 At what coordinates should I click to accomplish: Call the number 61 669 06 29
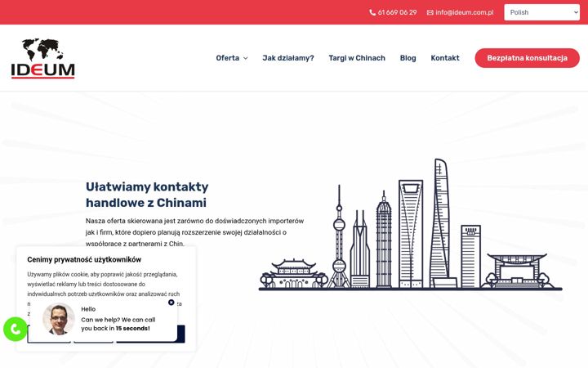click(397, 12)
